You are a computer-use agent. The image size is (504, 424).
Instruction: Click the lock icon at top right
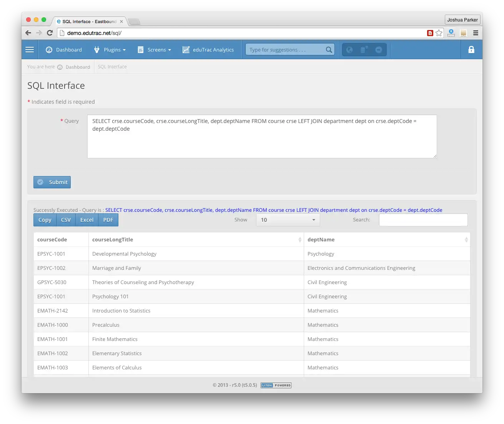471,49
